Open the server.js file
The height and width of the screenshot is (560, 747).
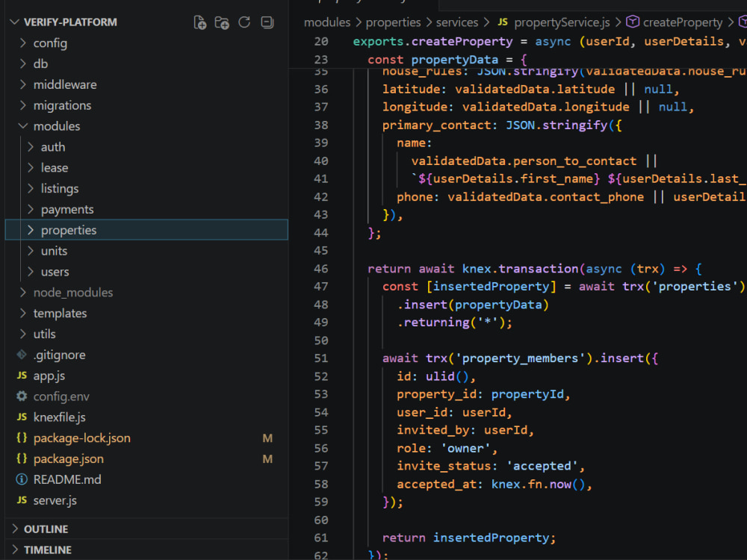[55, 500]
